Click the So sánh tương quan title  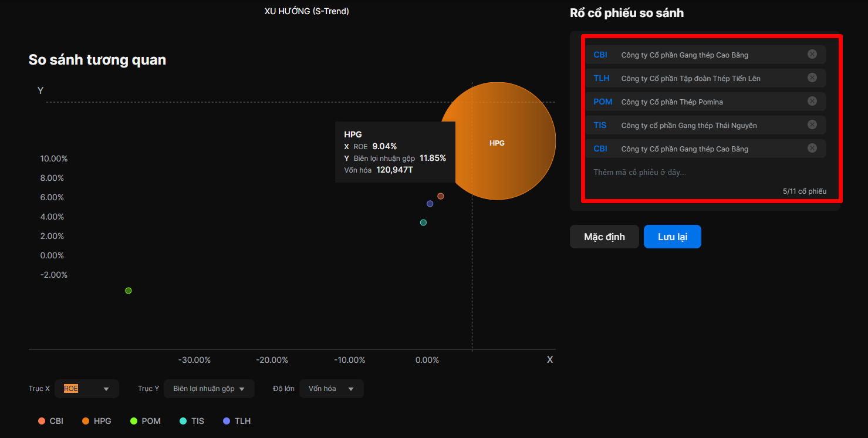pyautogui.click(x=97, y=60)
